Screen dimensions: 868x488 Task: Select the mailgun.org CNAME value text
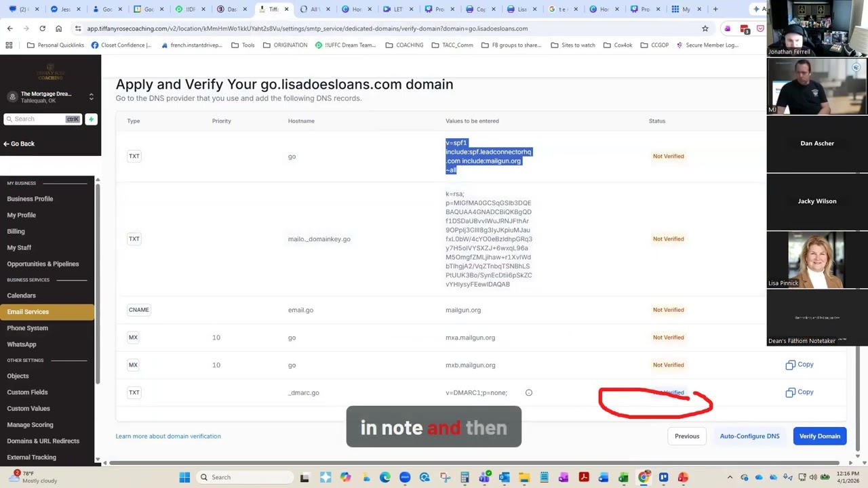tap(463, 310)
